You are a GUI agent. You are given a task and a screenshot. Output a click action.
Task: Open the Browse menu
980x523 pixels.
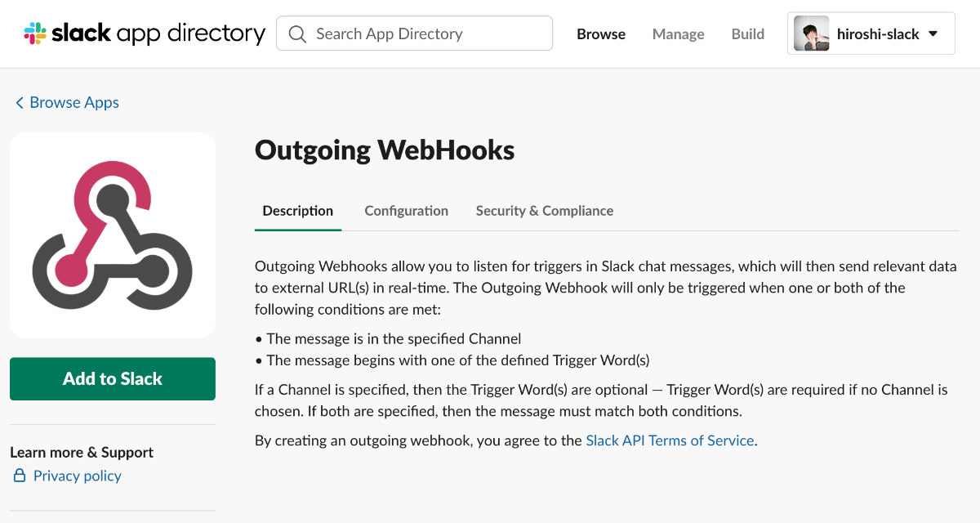(601, 34)
